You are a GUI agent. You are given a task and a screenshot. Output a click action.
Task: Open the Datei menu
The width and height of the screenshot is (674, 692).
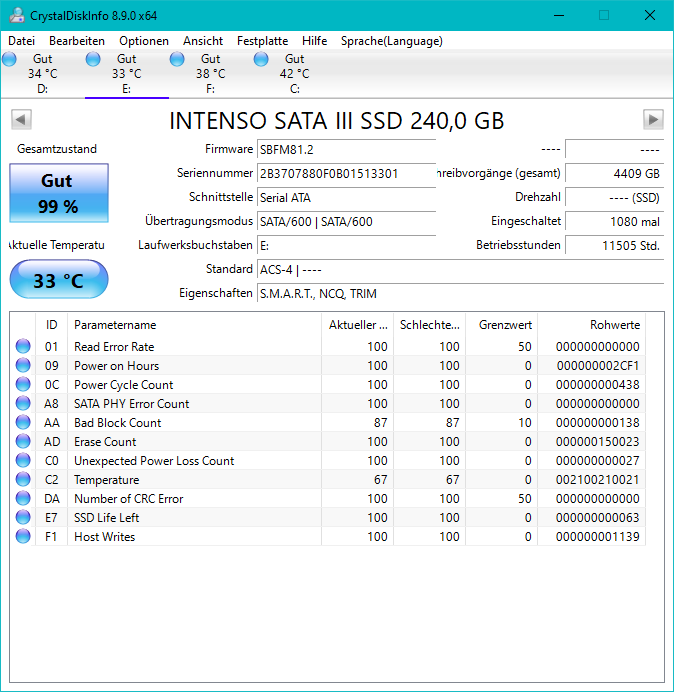tap(21, 41)
